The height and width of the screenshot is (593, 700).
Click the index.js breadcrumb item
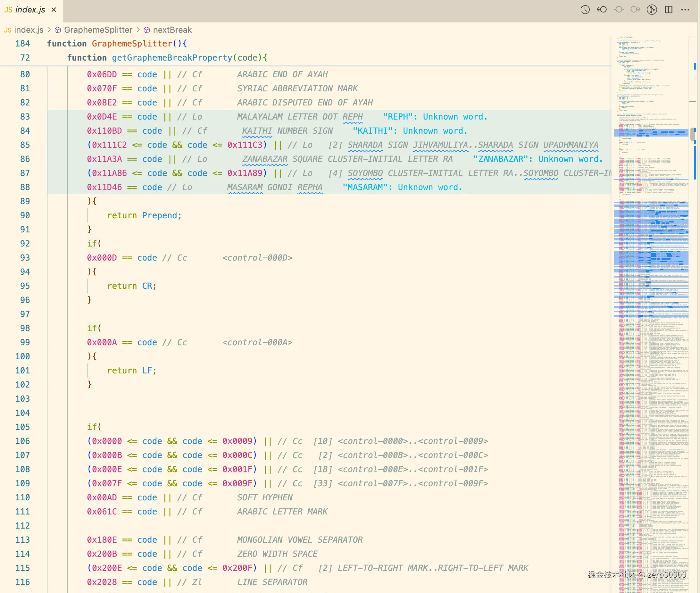28,30
